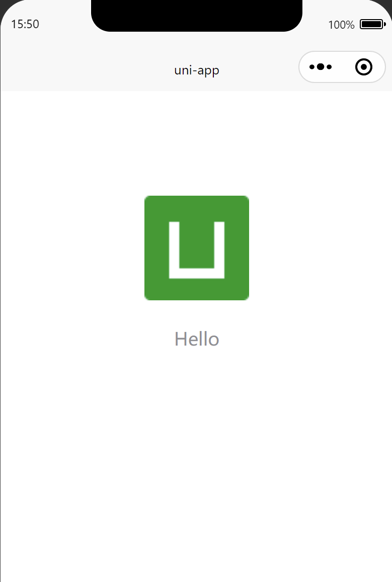Click the letter H in Hello
Screen dimensions: 392x582
coord(181,339)
